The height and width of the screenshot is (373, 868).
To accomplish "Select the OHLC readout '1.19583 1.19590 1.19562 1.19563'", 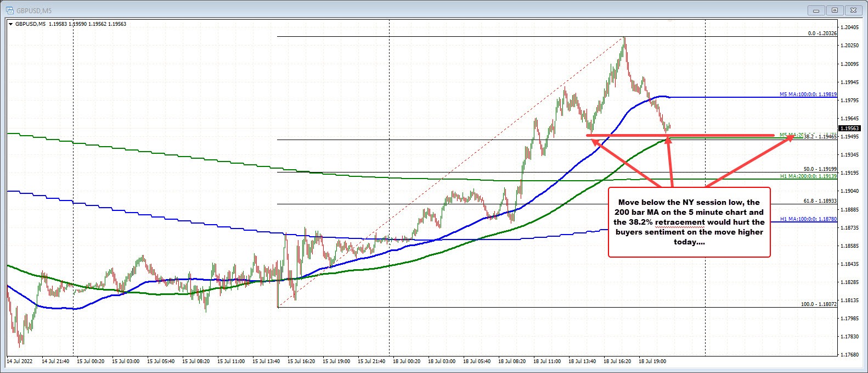I will pos(87,24).
